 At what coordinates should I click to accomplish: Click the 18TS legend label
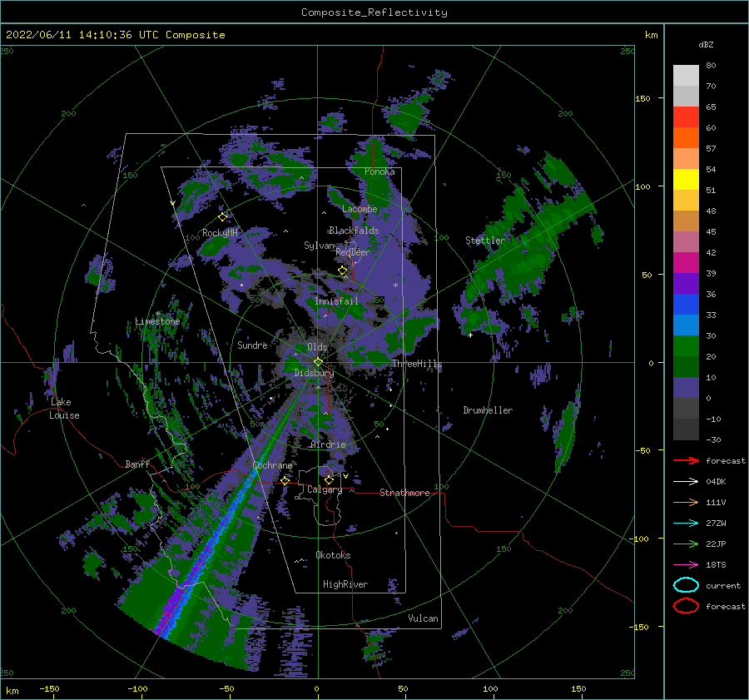tap(716, 565)
